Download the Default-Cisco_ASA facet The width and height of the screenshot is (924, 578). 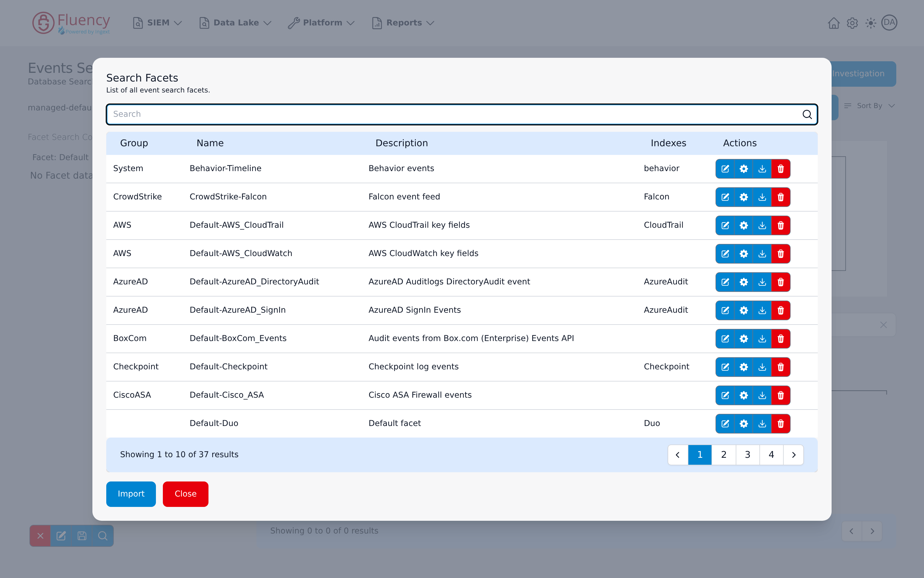click(x=762, y=395)
